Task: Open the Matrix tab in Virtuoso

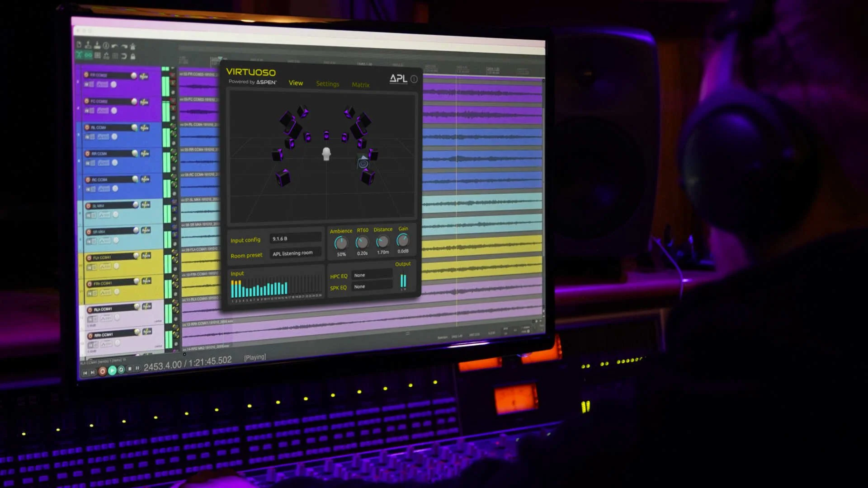Action: coord(360,85)
